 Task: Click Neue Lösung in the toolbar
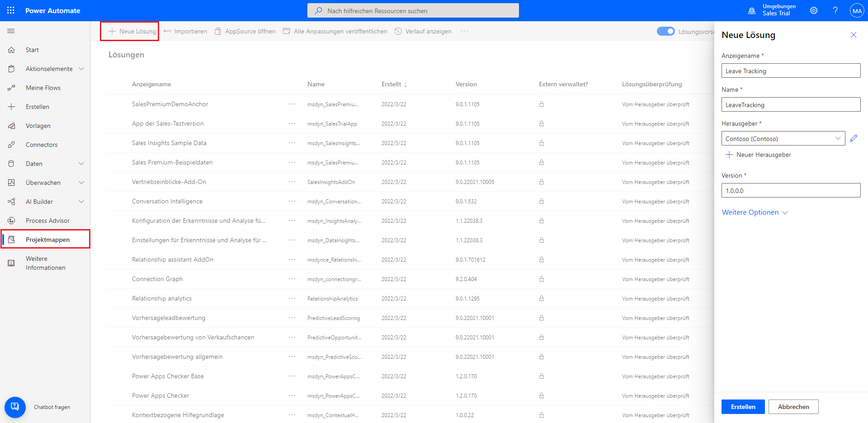coord(132,31)
